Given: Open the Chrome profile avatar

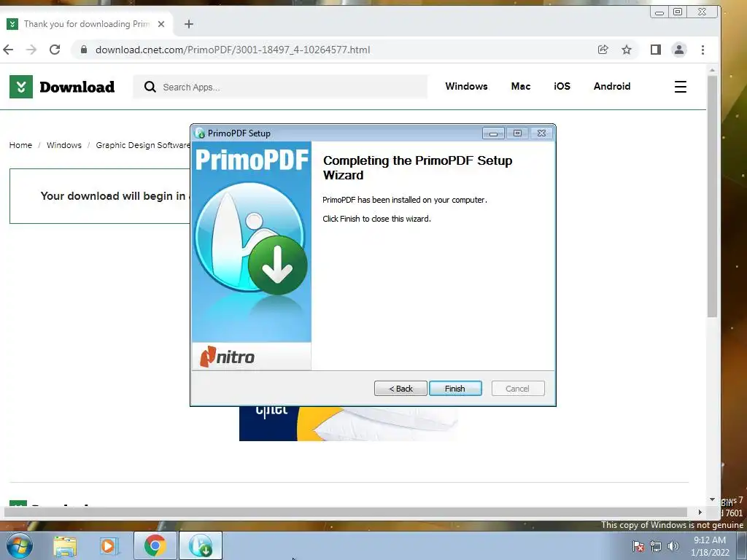Looking at the screenshot, I should tap(679, 50).
